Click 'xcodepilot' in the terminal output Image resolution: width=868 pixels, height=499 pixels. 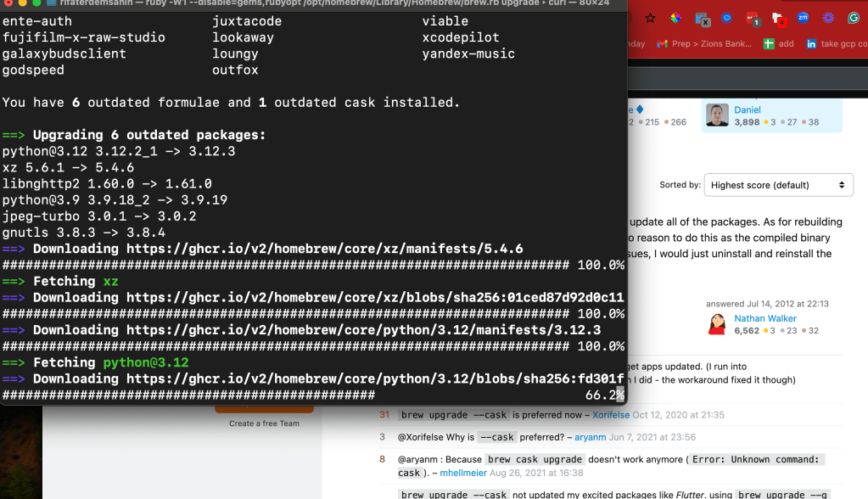tap(461, 37)
